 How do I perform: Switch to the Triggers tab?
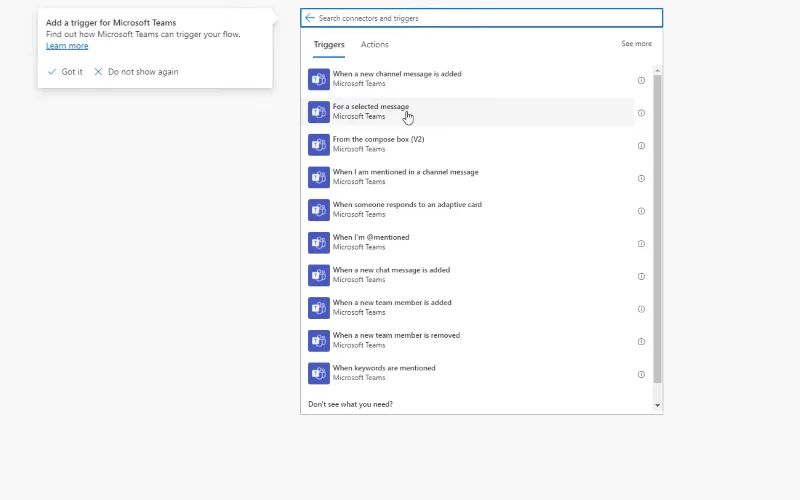[x=329, y=44]
